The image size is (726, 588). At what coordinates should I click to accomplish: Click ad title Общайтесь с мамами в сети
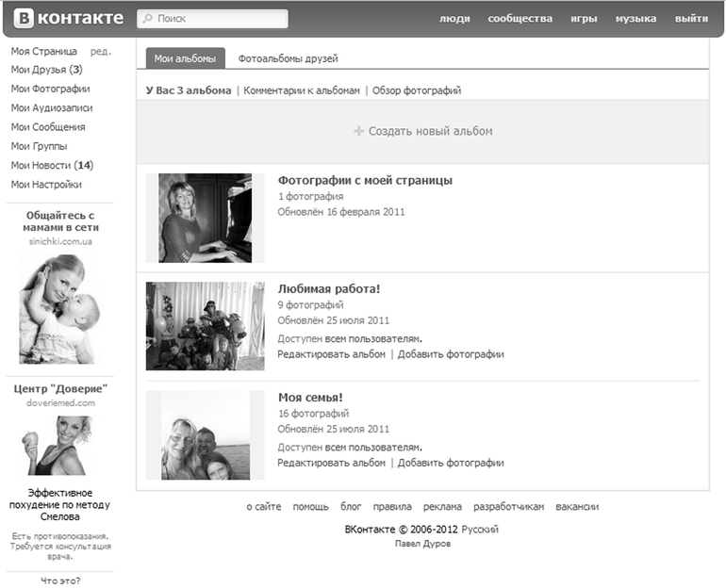(x=60, y=221)
